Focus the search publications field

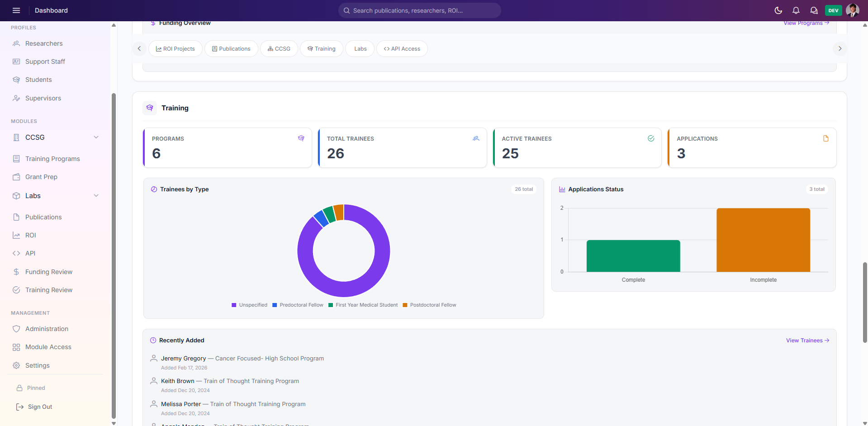pyautogui.click(x=420, y=10)
